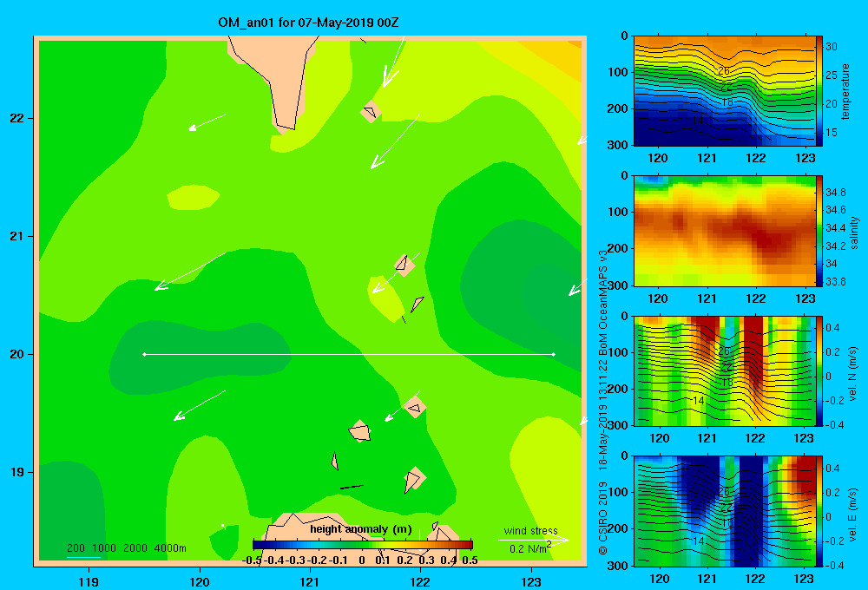The width and height of the screenshot is (868, 590).
Task: Click the wind stress reference arrow
Action: pos(533,540)
